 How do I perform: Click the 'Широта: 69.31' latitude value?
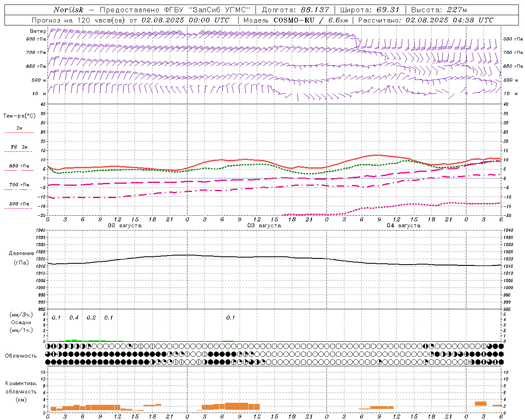370,10
